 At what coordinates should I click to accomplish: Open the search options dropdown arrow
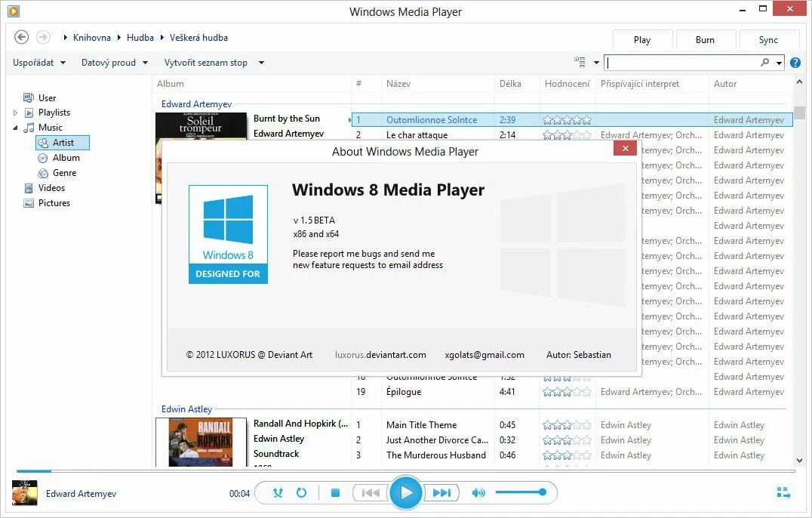coord(778,63)
